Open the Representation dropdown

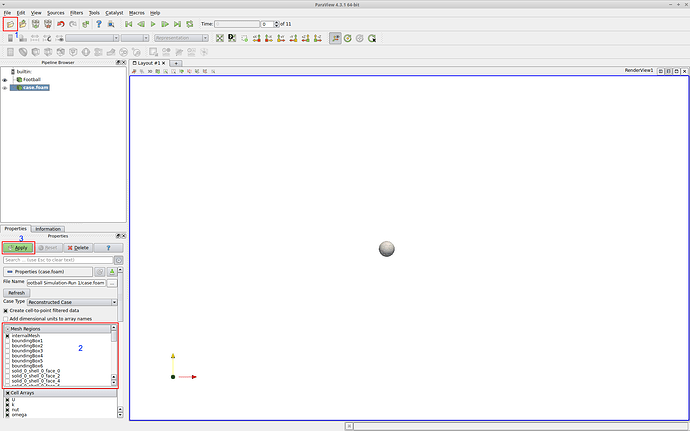181,38
